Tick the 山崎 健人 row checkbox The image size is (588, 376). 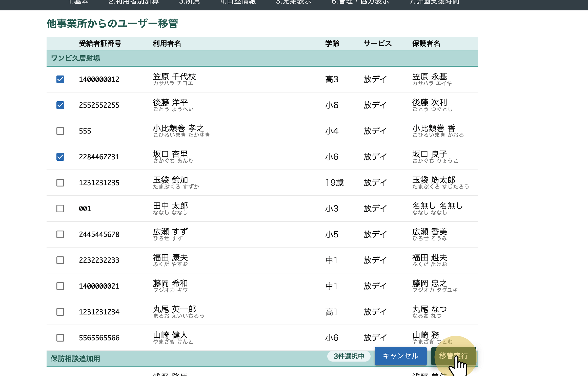click(x=60, y=338)
